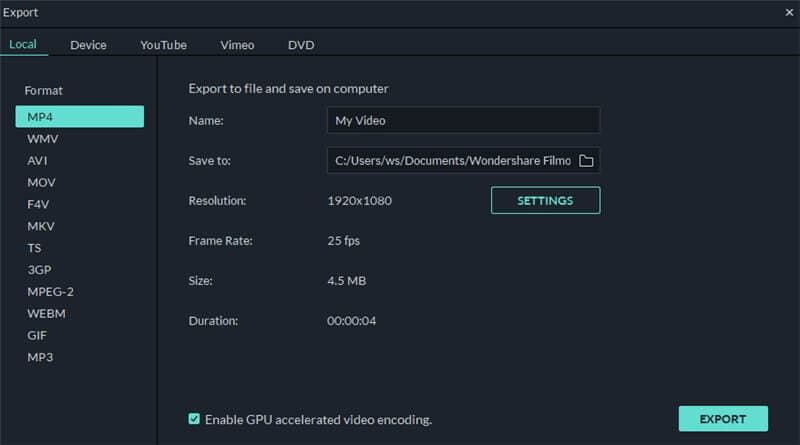Click the Name text field
This screenshot has width=800, height=445.
(x=463, y=121)
